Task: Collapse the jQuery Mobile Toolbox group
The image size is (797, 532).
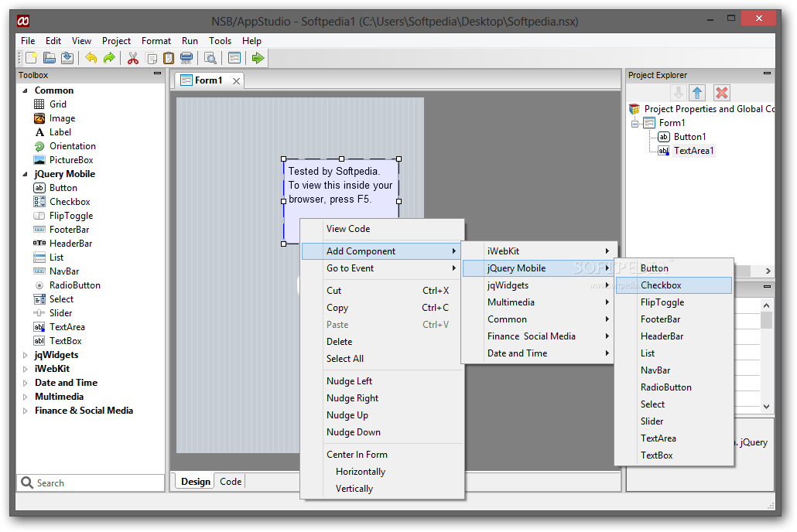Action: [x=25, y=174]
